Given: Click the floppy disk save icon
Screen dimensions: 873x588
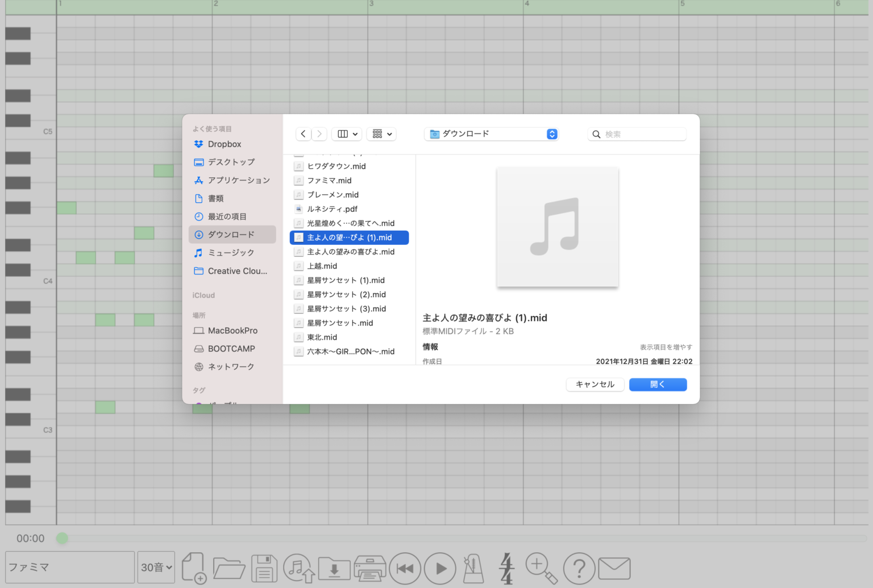Looking at the screenshot, I should pos(264,568).
